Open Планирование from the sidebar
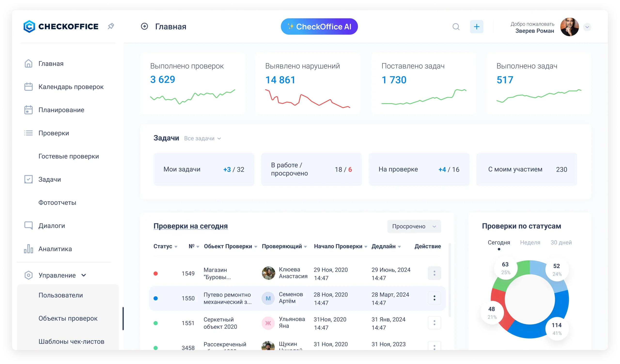620x364 pixels. 29,110
